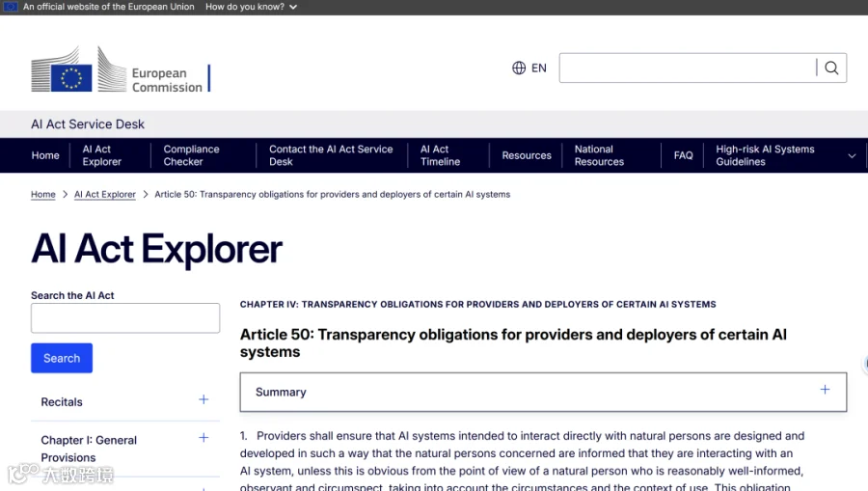The image size is (868, 491).
Task: Open AI Act Explorer menu item
Action: pyautogui.click(x=102, y=155)
